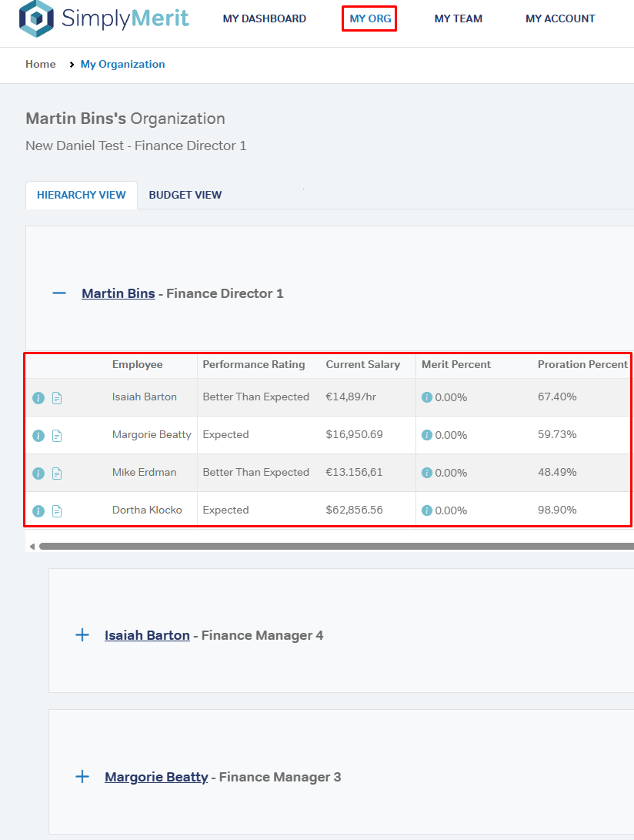Expand Isaiah Barton Finance Manager 4 section
Image resolution: width=634 pixels, height=840 pixels.
tap(82, 635)
